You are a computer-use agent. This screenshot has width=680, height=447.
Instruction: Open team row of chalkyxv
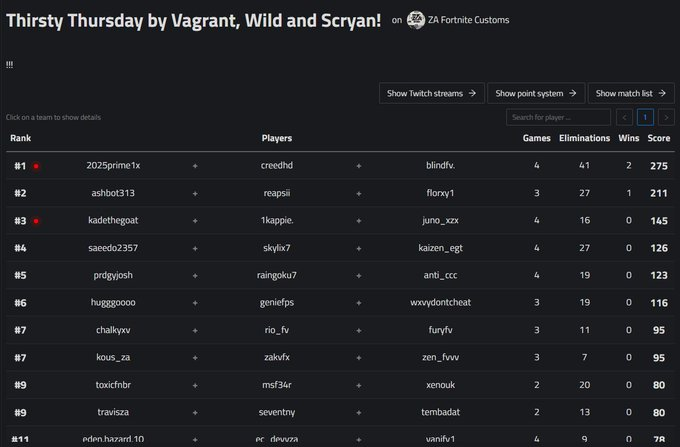340,330
